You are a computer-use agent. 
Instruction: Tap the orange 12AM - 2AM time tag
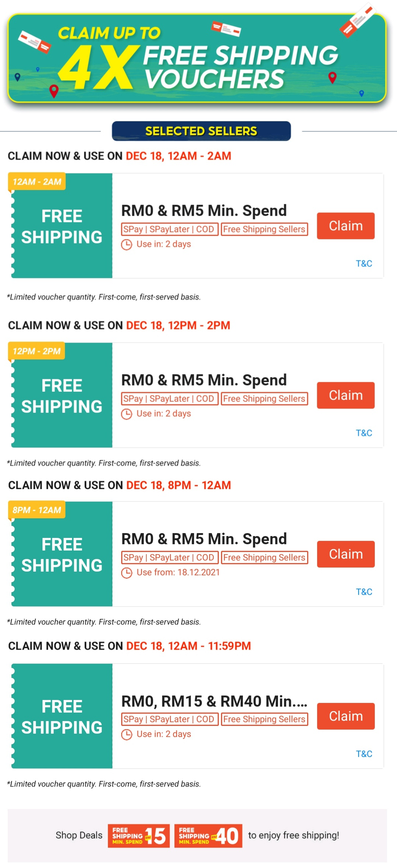coord(37,182)
